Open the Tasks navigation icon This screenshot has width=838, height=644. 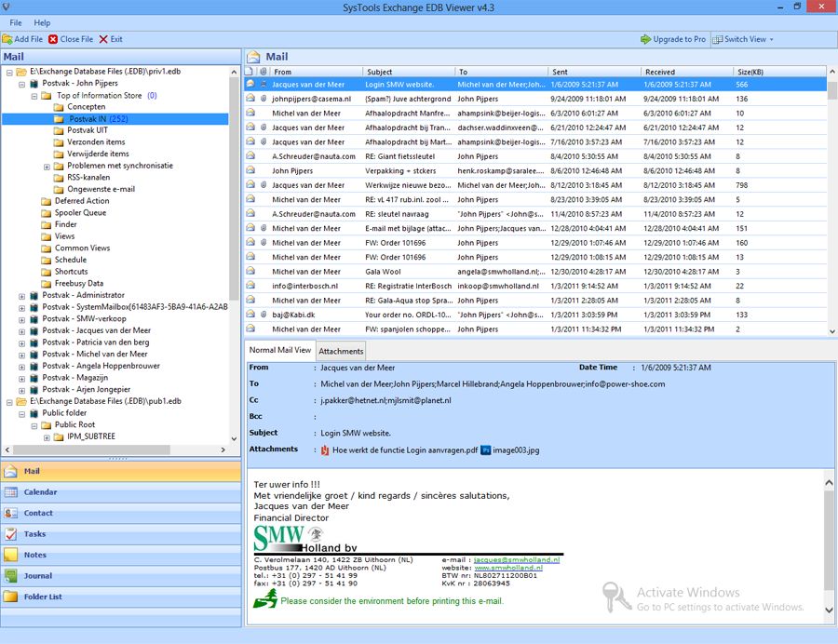[x=10, y=533]
